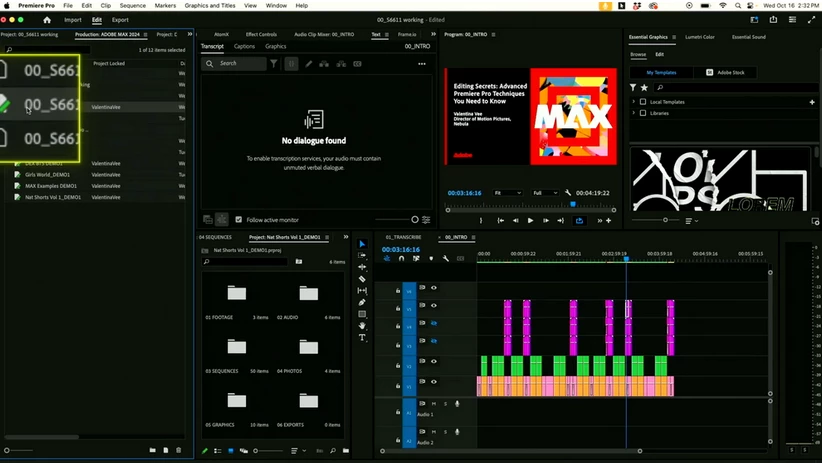Toggle V6 track output eye
The height and width of the screenshot is (463, 822).
click(x=434, y=287)
